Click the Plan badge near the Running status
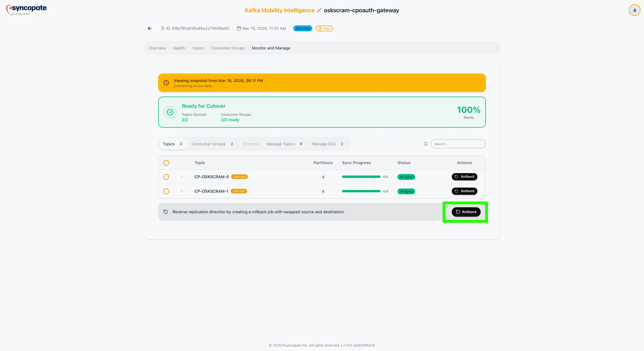The height and width of the screenshot is (351, 644). tap(324, 28)
